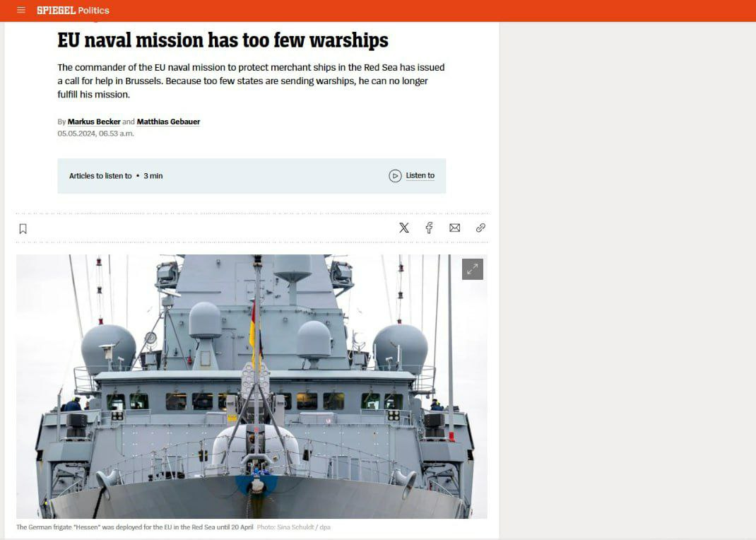The image size is (756, 540).
Task: Open author Matthias Gebauer's profile
Action: pyautogui.click(x=168, y=122)
